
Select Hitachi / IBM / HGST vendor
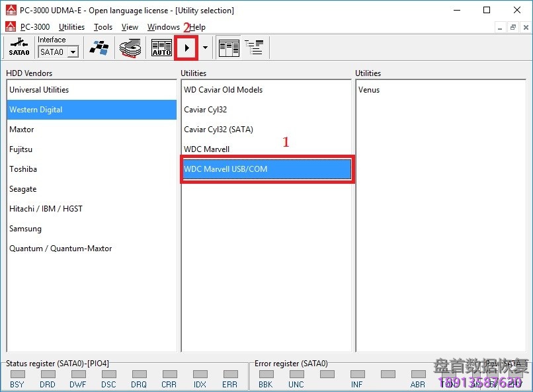(x=46, y=209)
